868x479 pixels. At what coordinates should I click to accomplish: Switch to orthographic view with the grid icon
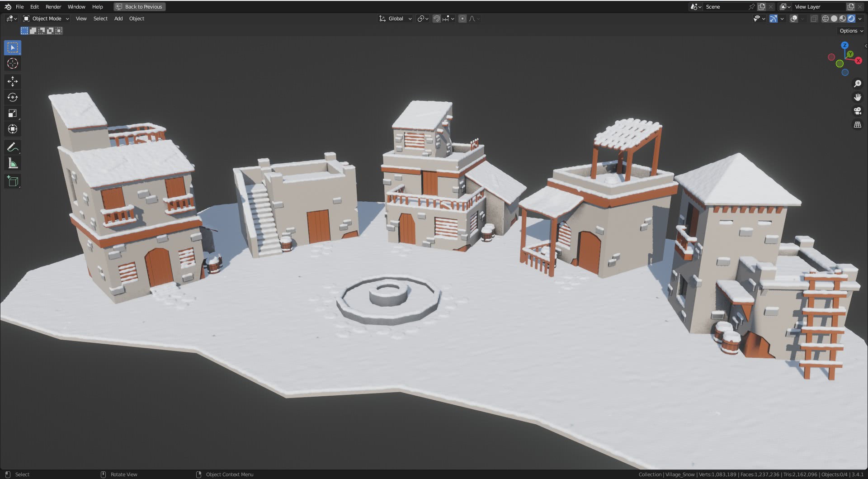pyautogui.click(x=857, y=125)
